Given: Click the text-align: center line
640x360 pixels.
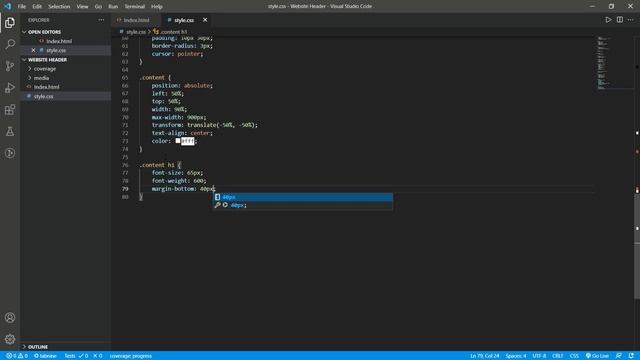Looking at the screenshot, I should [x=182, y=133].
